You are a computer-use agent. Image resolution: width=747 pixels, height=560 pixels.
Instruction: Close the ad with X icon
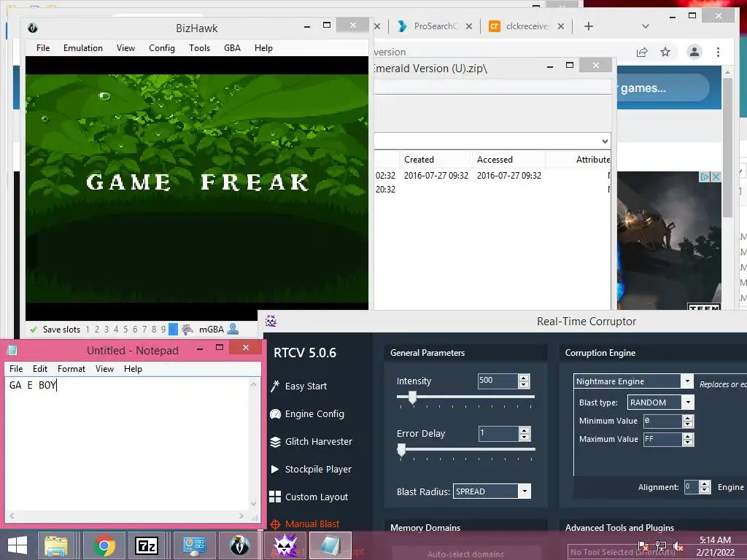(x=716, y=176)
